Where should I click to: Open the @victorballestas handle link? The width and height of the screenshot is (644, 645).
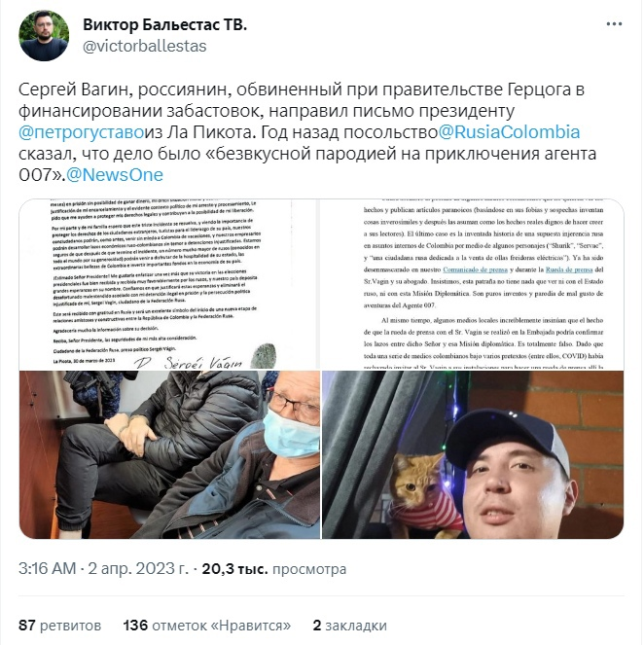coord(145,46)
